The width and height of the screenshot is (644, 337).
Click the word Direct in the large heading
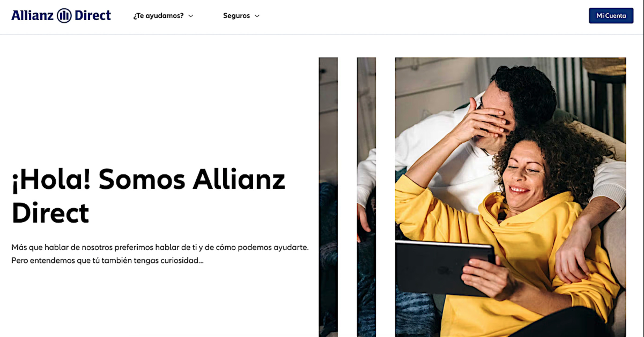pyautogui.click(x=50, y=213)
